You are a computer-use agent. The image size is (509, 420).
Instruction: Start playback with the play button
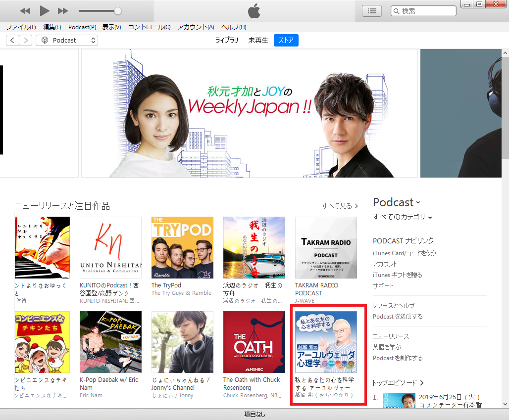point(44,11)
